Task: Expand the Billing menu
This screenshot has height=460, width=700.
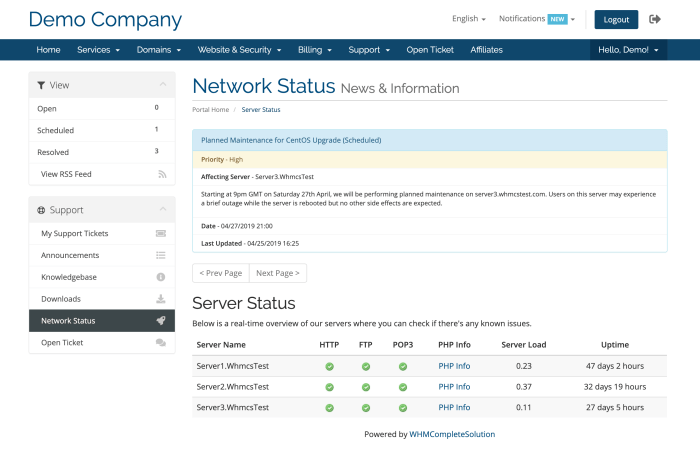Action: (315, 50)
